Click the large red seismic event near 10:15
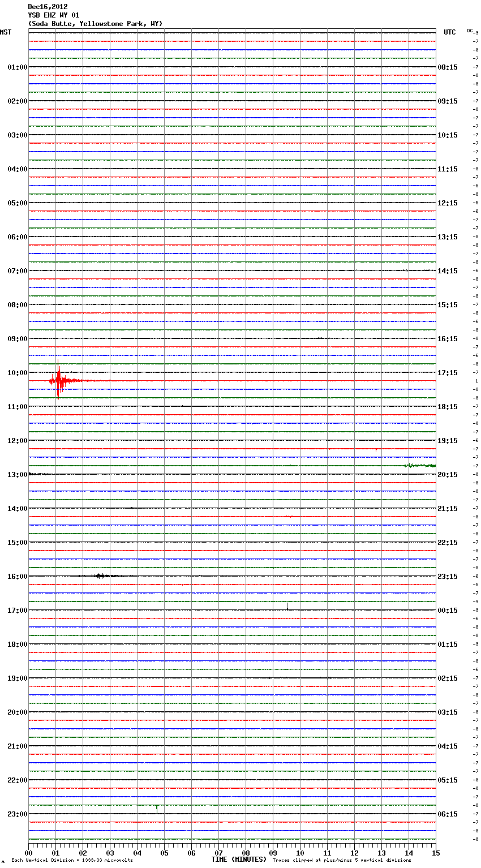Viewport: 481px width, 868px height. coord(58,380)
